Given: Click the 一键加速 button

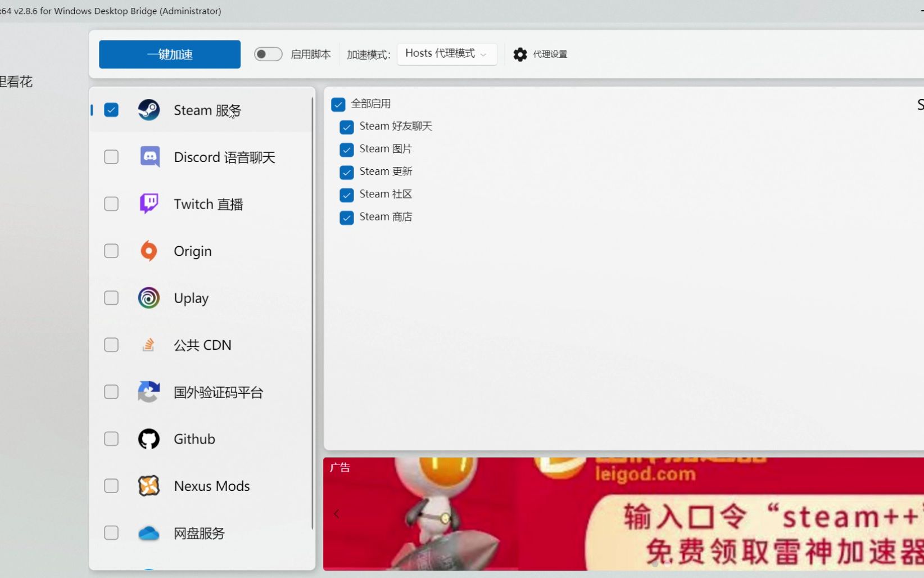Looking at the screenshot, I should coord(169,54).
